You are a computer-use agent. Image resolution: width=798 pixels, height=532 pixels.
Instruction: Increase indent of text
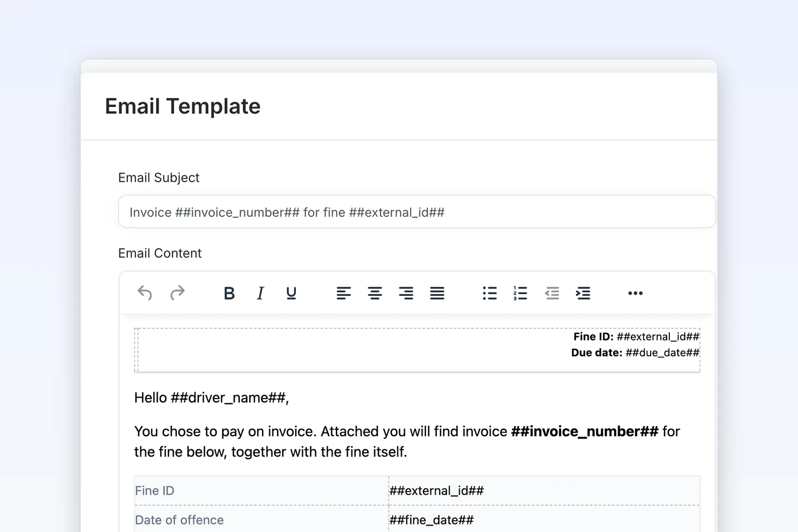(583, 293)
